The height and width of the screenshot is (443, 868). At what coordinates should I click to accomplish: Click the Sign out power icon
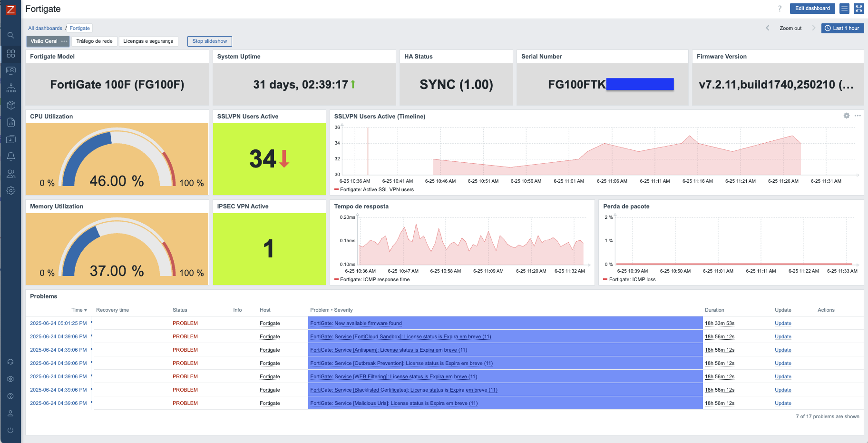(10, 431)
